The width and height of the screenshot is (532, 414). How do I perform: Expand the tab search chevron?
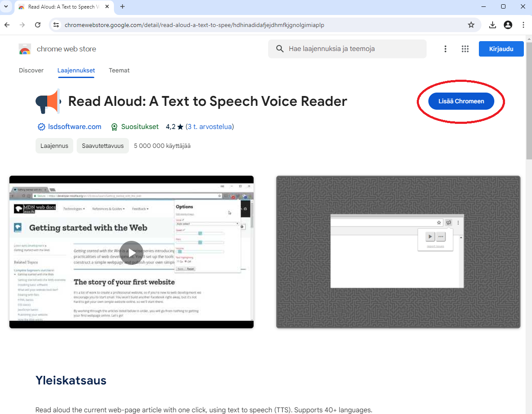pyautogui.click(x=6, y=6)
